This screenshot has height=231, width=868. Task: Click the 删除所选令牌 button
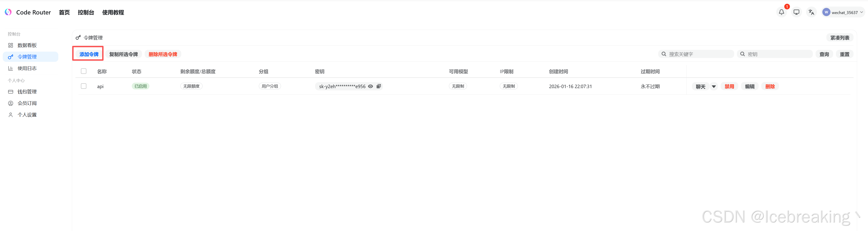pyautogui.click(x=163, y=54)
